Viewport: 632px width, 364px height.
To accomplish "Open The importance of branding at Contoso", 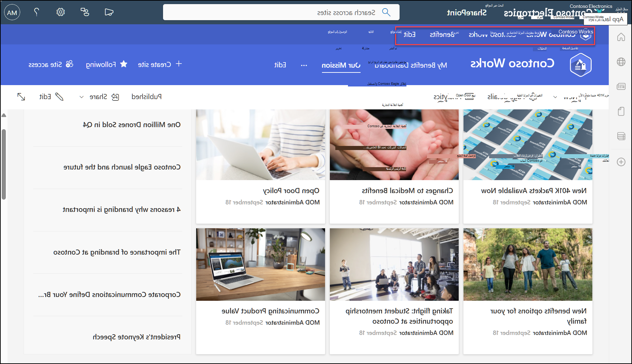I will point(117,252).
